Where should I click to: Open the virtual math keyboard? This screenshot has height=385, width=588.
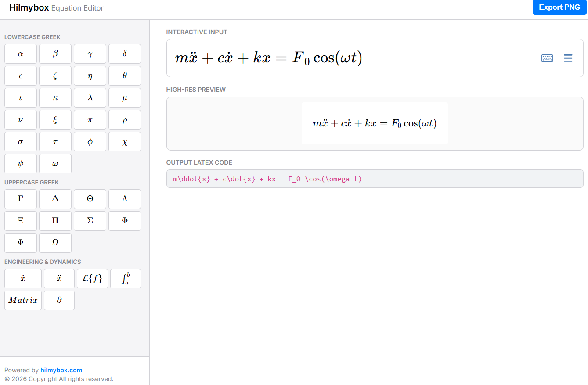547,58
